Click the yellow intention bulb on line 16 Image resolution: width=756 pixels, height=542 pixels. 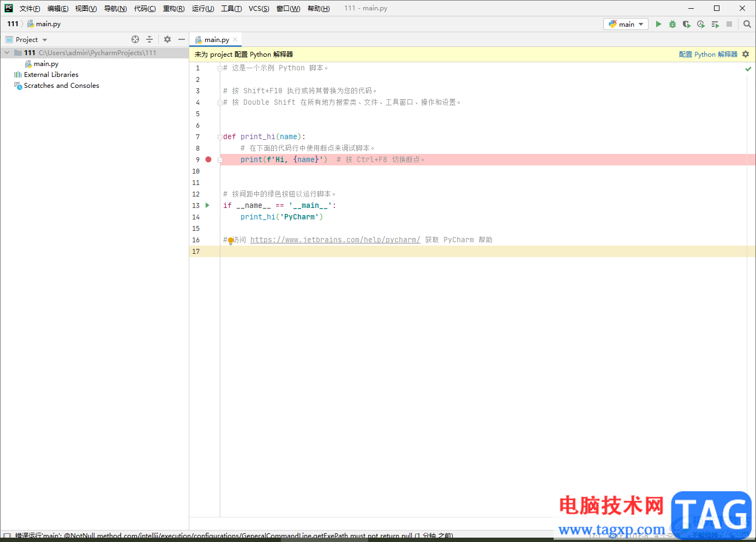[231, 240]
